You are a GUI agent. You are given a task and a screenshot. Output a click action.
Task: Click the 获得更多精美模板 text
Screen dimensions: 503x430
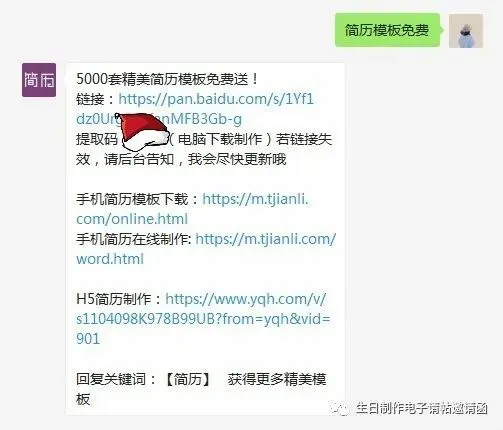pyautogui.click(x=201, y=389)
